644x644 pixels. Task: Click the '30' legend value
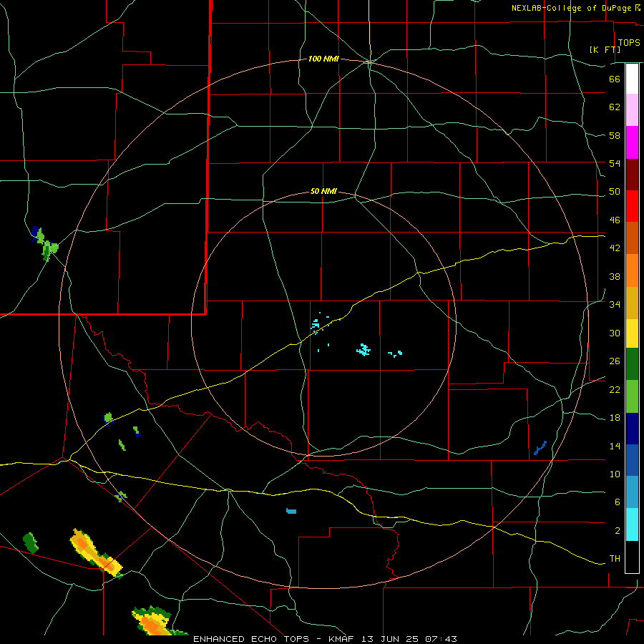click(x=615, y=333)
